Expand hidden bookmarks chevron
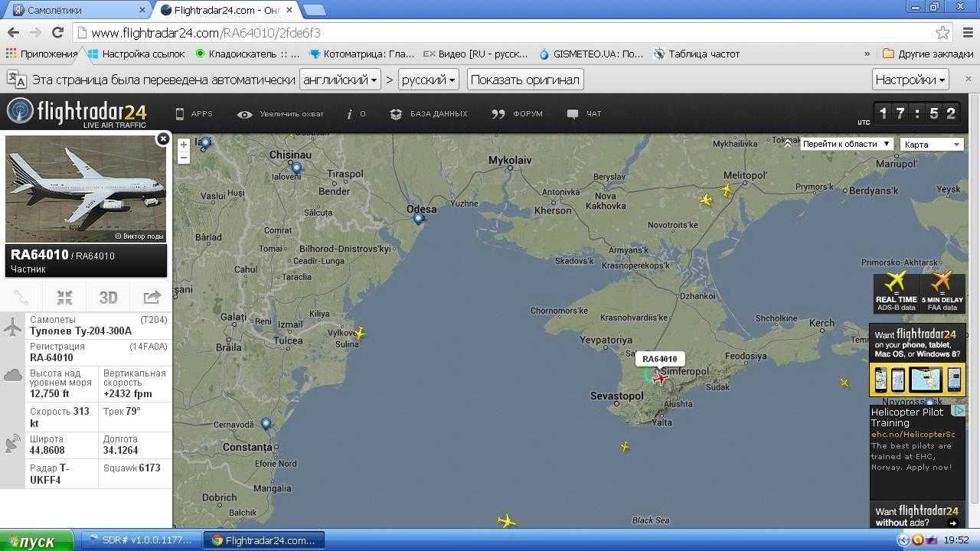This screenshot has height=551, width=980. [x=867, y=54]
